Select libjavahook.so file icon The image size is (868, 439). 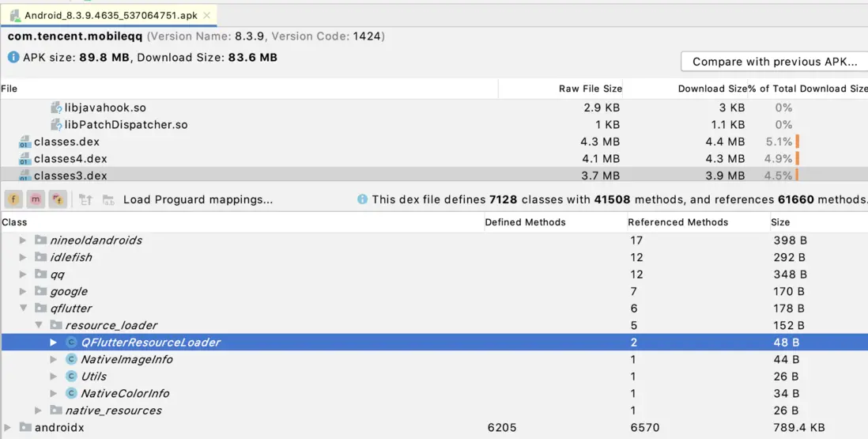pos(55,108)
